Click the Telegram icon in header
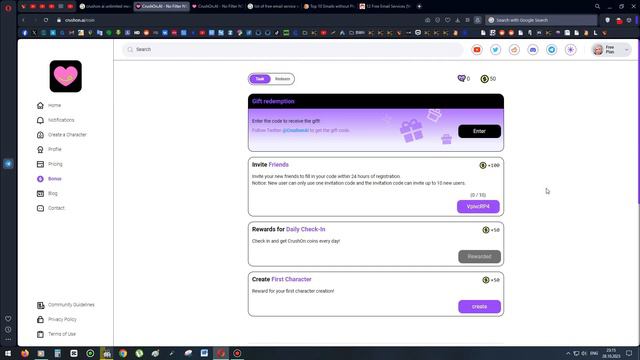The height and width of the screenshot is (360, 640). click(x=552, y=50)
